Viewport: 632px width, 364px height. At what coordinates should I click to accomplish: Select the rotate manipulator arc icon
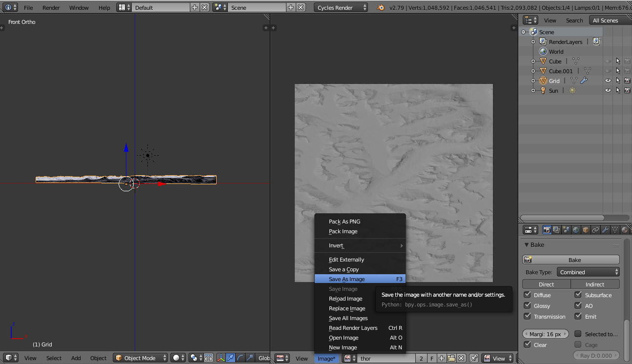point(241,358)
